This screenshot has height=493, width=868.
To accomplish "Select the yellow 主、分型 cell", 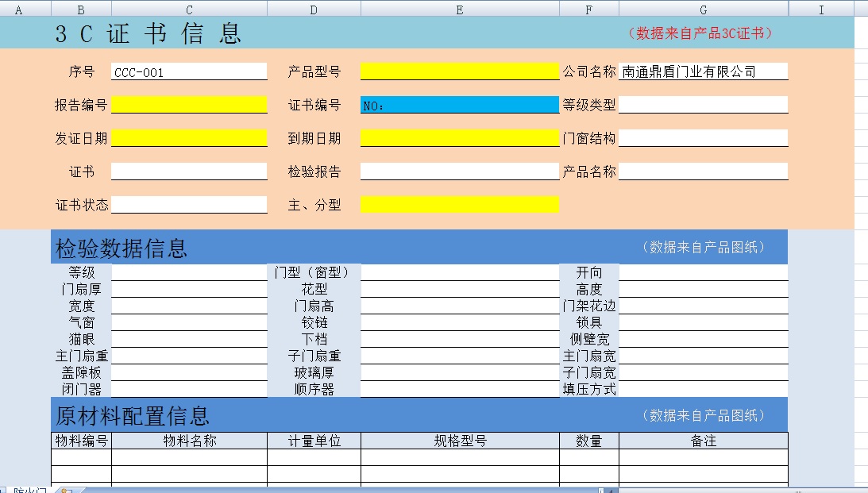I will (x=460, y=205).
